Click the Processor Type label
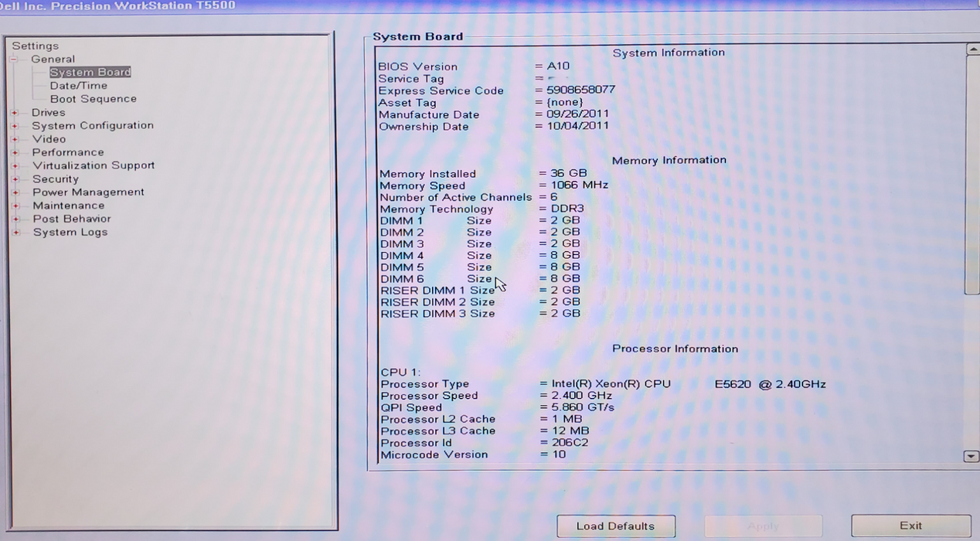The height and width of the screenshot is (541, 980). (x=424, y=384)
